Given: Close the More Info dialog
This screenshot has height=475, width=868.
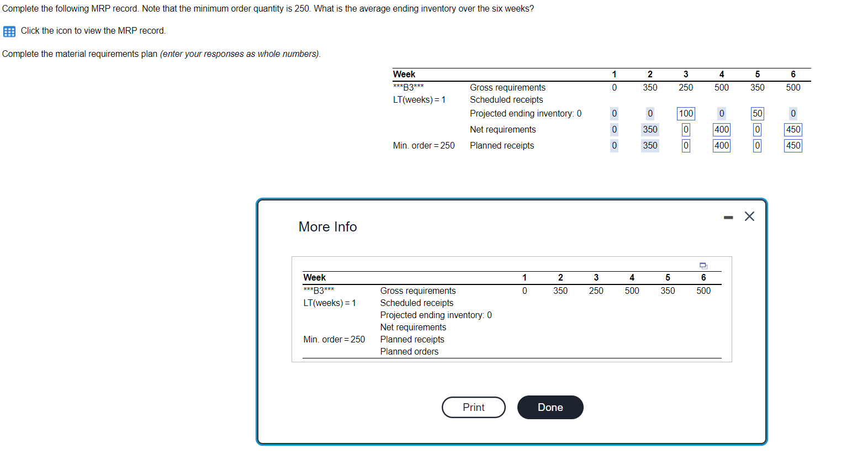Looking at the screenshot, I should pyautogui.click(x=749, y=217).
